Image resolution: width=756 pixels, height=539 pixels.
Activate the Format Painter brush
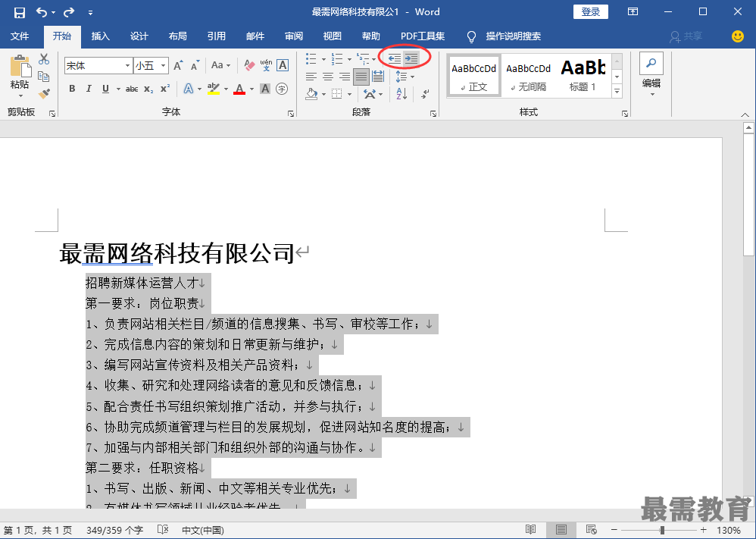(44, 93)
